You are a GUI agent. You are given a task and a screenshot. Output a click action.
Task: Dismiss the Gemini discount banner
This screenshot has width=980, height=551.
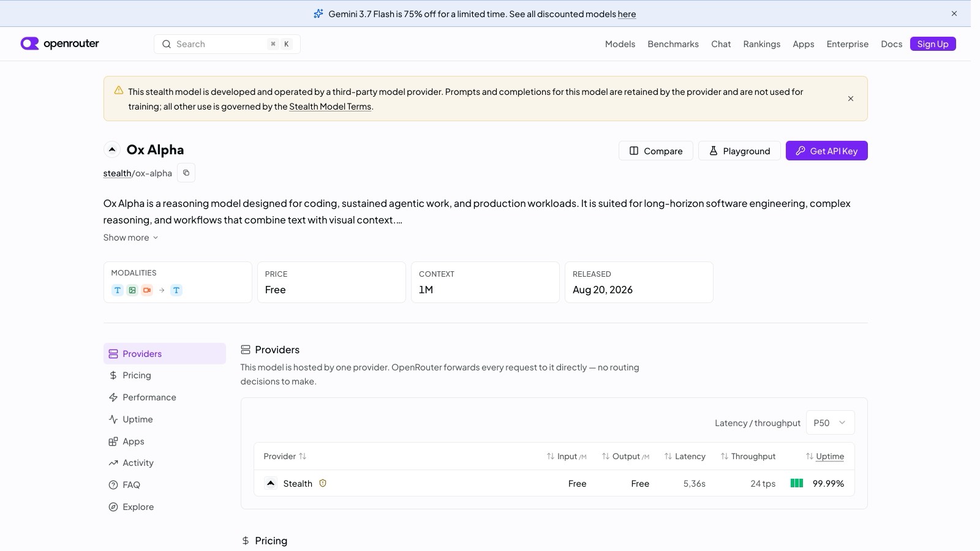(x=954, y=13)
